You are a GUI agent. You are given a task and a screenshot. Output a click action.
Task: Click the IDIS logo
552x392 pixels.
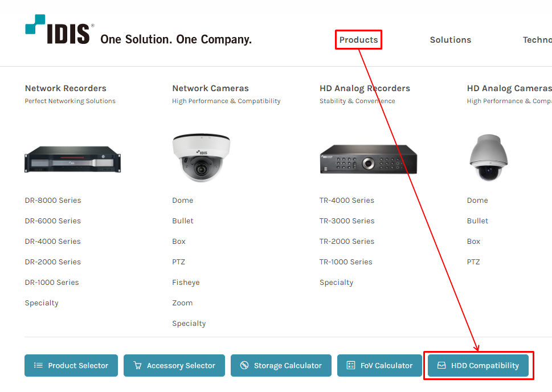(60, 29)
